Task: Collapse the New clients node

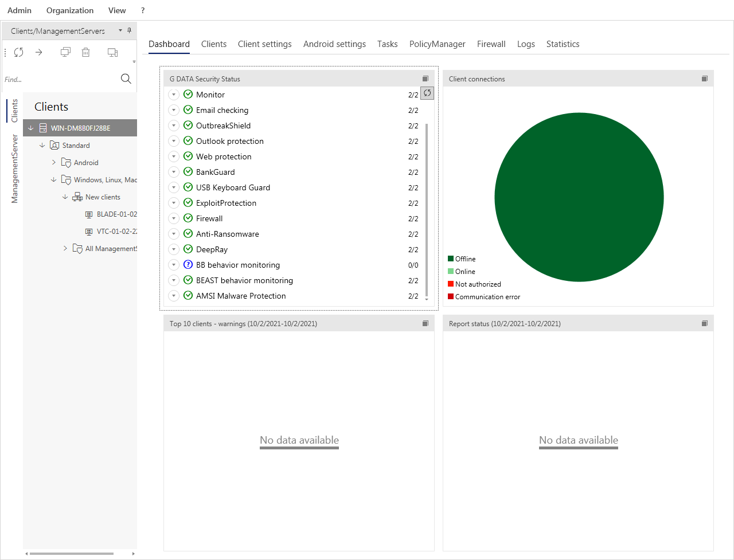Action: pos(65,197)
